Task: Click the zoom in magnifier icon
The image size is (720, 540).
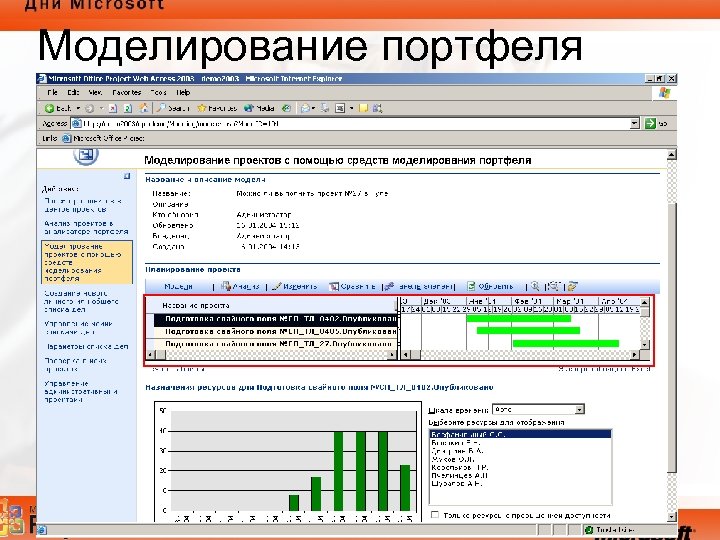Action: tap(535, 286)
